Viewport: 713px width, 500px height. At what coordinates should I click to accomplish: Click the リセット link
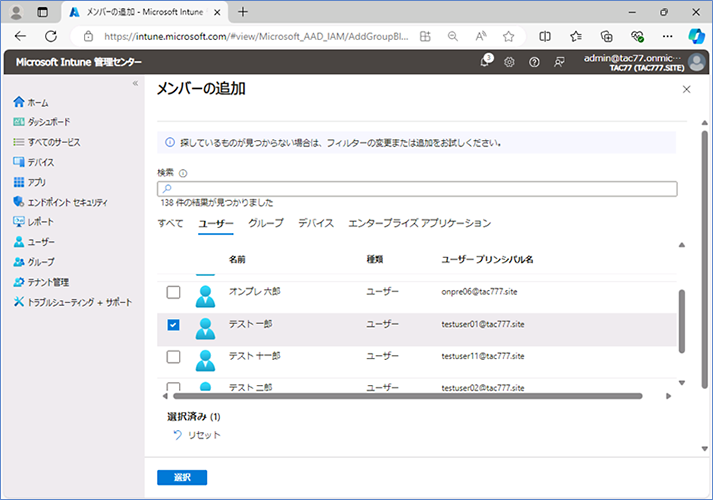pyautogui.click(x=197, y=435)
